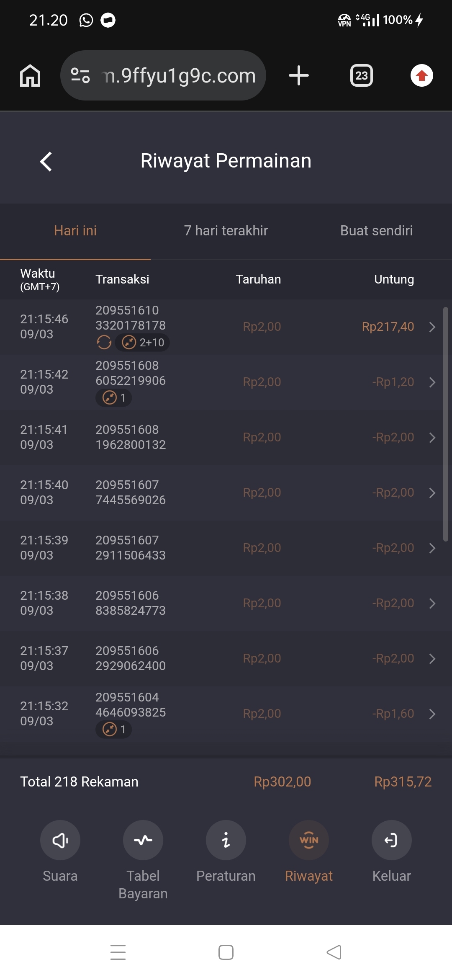
Task: Tap the Keluar exit icon
Action: [392, 840]
